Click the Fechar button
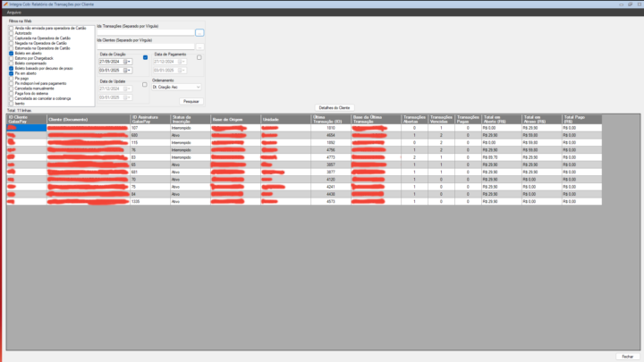This screenshot has height=362, width=644. [x=628, y=357]
